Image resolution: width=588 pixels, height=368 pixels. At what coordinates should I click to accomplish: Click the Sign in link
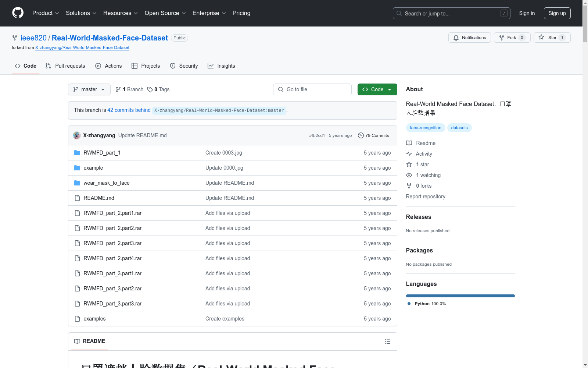[527, 13]
